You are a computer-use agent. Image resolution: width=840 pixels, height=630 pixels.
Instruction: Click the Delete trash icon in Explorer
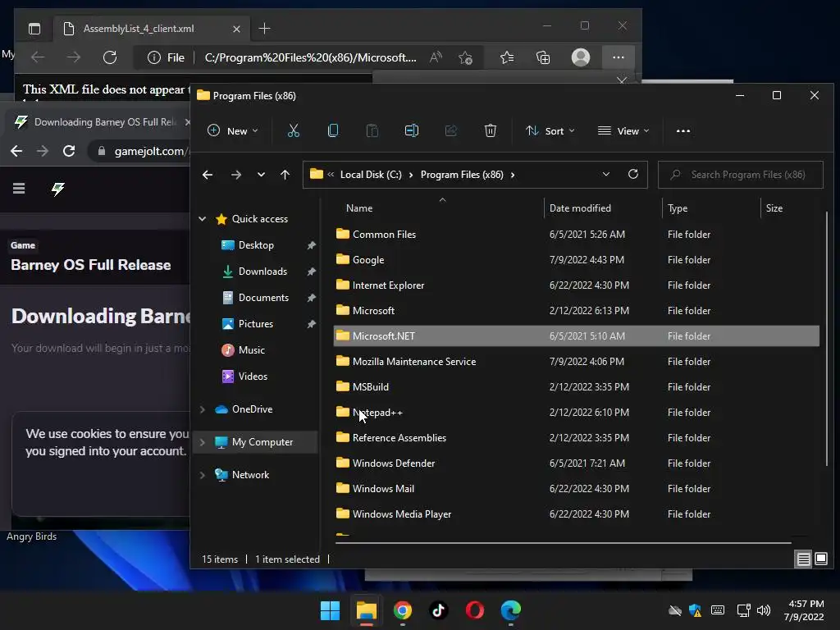(x=491, y=130)
